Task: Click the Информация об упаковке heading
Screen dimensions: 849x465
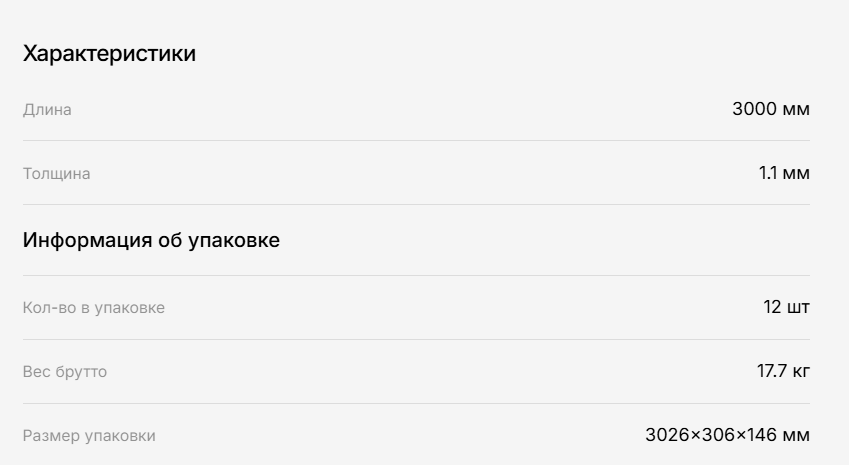Action: (151, 240)
